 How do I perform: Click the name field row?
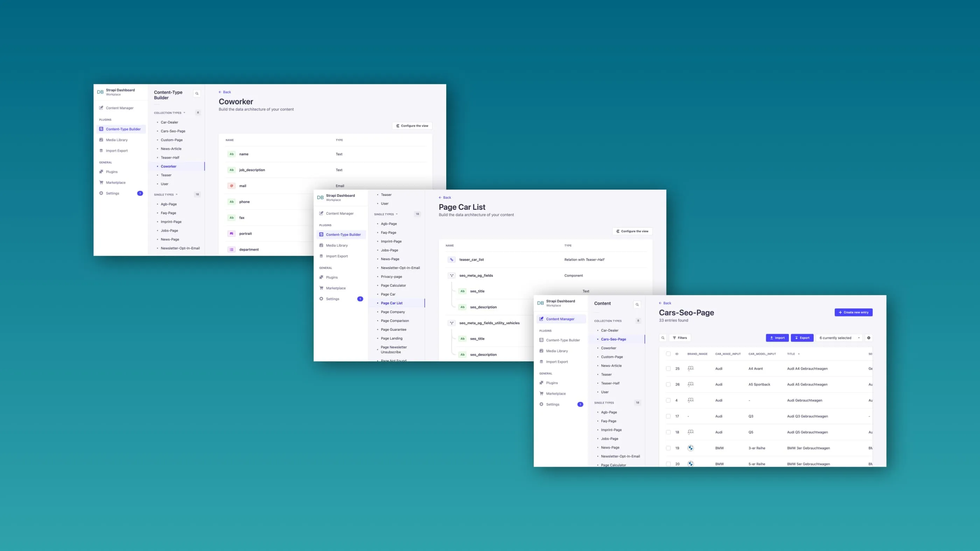tap(325, 154)
